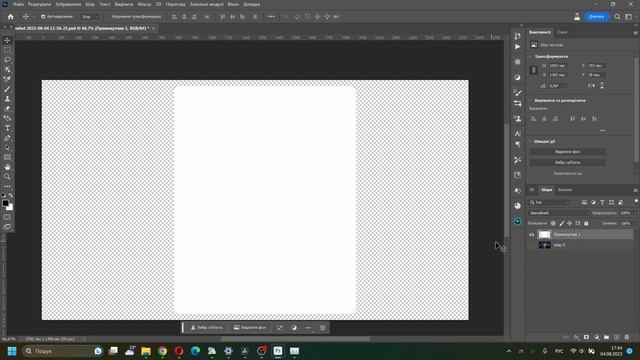Select the Rectangle shape tool
Screen dimensions: 640x360
point(7,158)
